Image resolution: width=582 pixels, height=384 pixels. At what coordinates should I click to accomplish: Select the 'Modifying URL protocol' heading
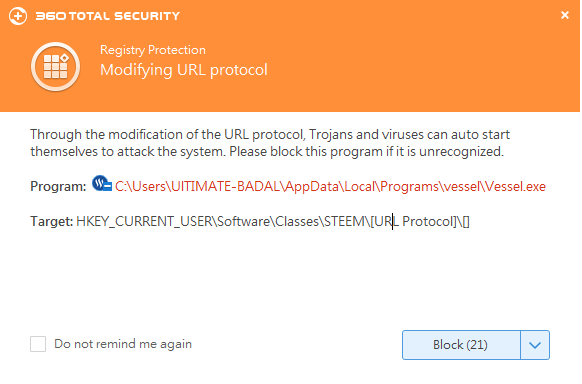click(184, 70)
